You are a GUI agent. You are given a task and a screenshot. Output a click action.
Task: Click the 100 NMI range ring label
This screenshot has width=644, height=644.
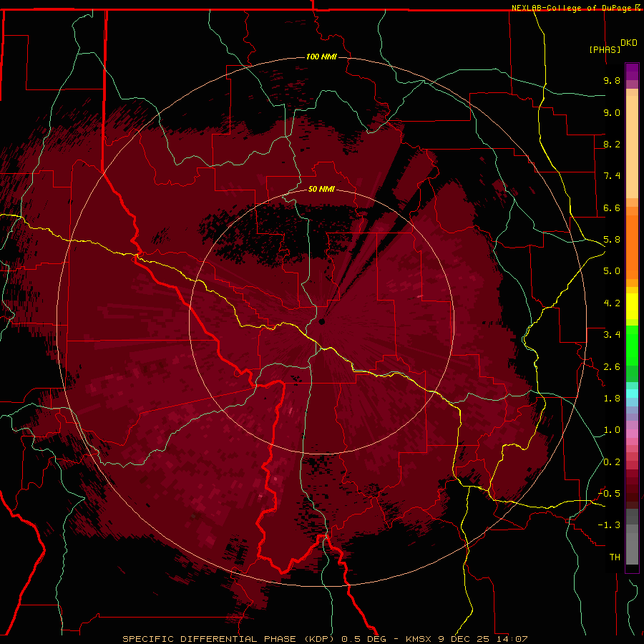321,57
